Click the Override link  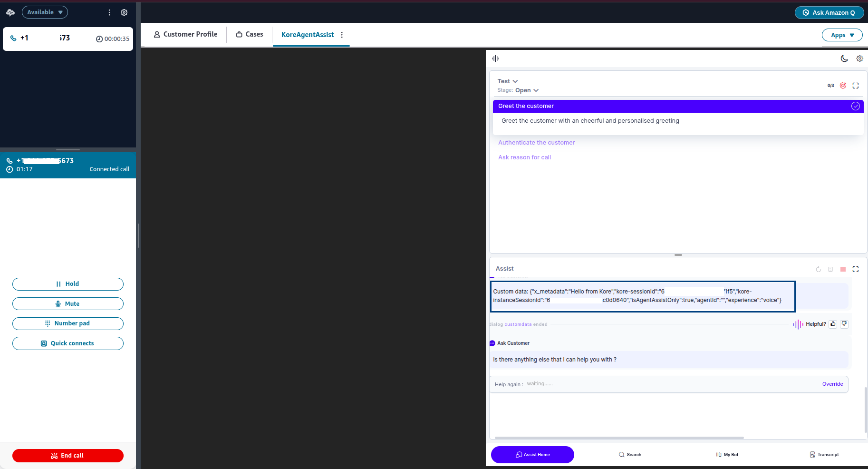click(x=832, y=384)
